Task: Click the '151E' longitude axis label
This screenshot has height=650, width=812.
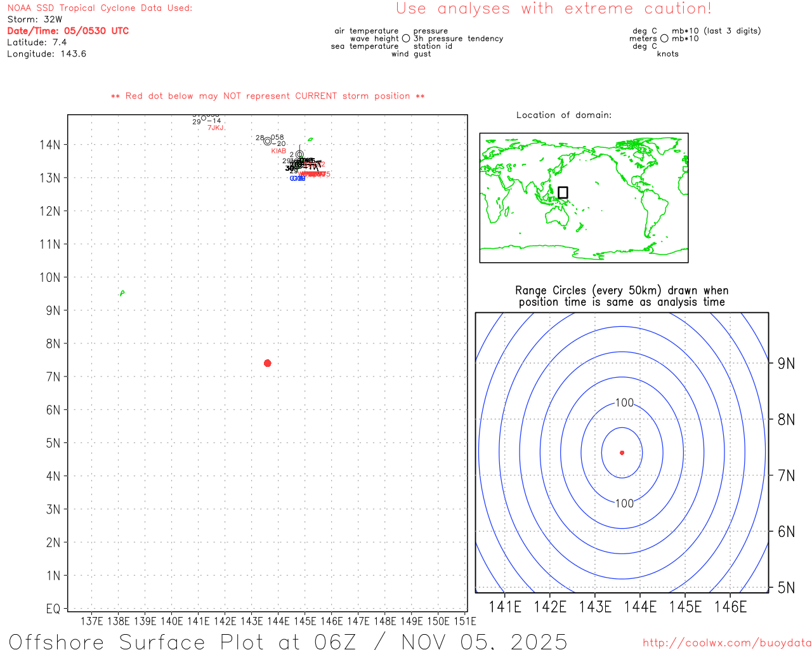Action: pos(464,621)
